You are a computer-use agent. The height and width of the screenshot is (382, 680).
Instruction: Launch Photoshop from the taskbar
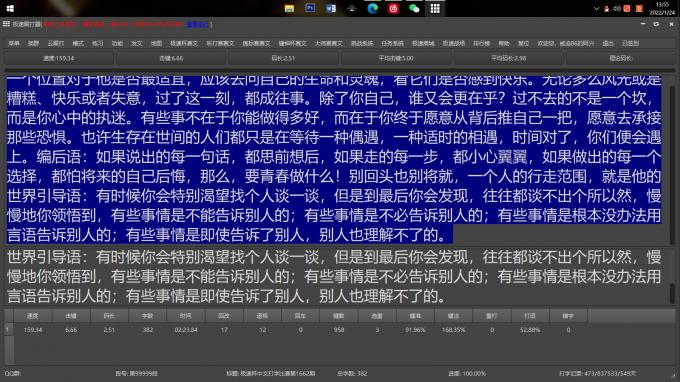[310, 8]
